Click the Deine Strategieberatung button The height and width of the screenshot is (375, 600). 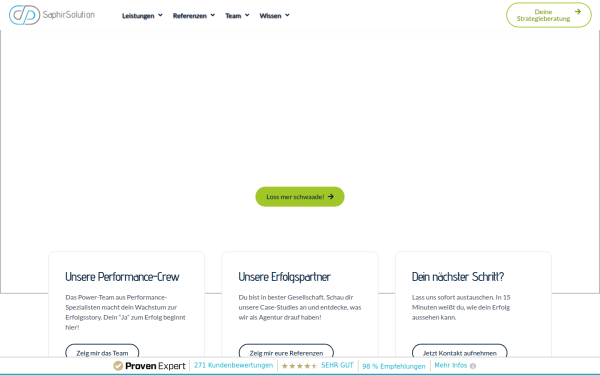point(549,15)
